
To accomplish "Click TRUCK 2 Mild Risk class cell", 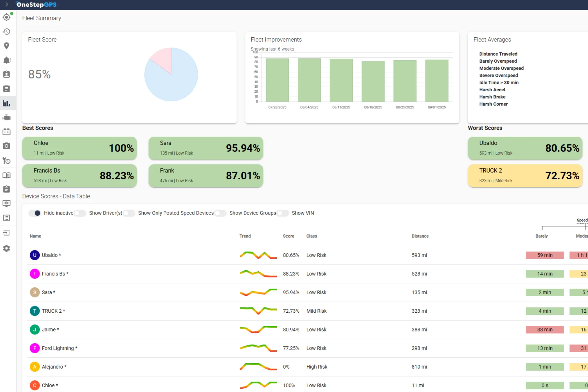I will 316,311.
